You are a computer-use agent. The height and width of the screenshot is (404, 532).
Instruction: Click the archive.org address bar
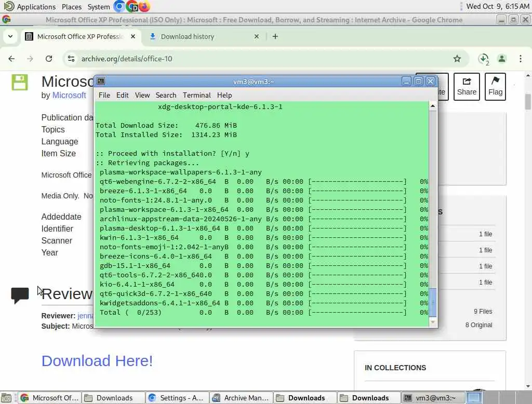click(x=264, y=59)
